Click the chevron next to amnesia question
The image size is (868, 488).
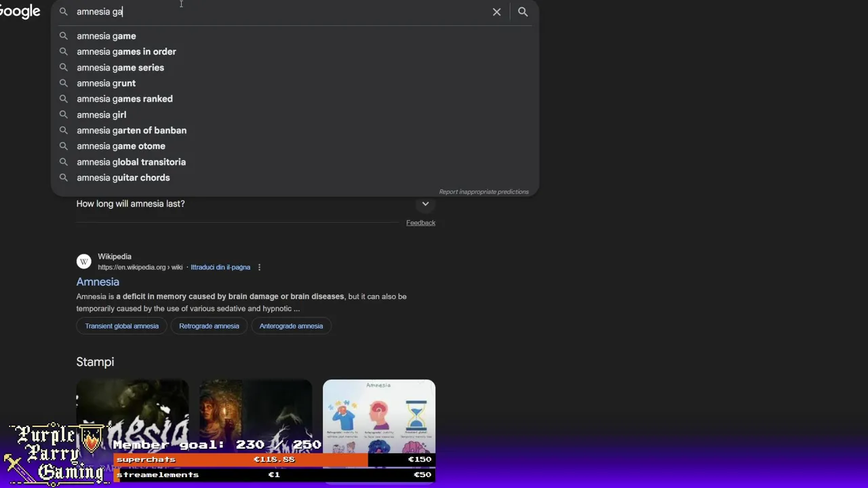pos(425,203)
